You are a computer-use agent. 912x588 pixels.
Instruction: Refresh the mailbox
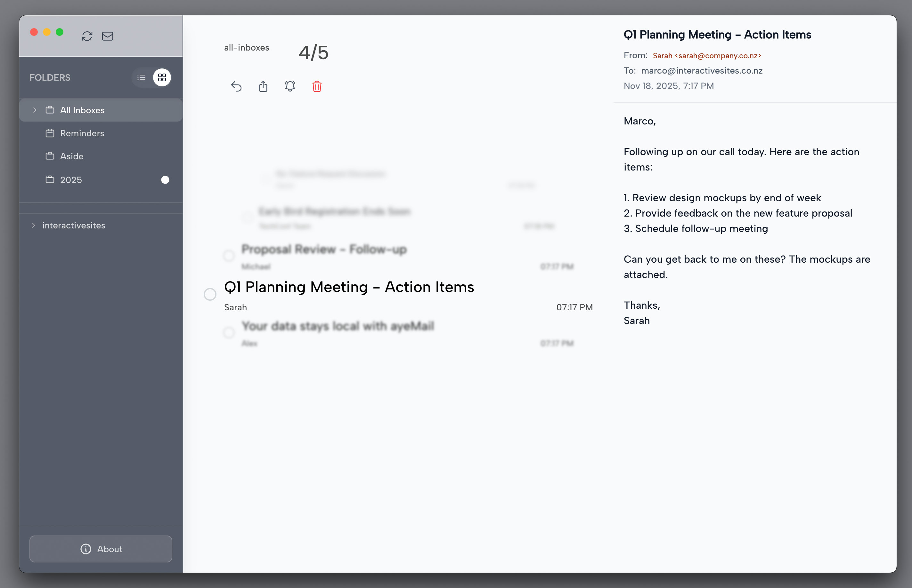click(x=87, y=36)
